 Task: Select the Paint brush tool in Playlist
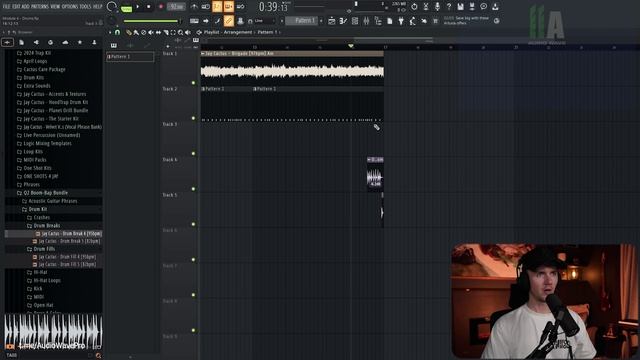[136, 32]
